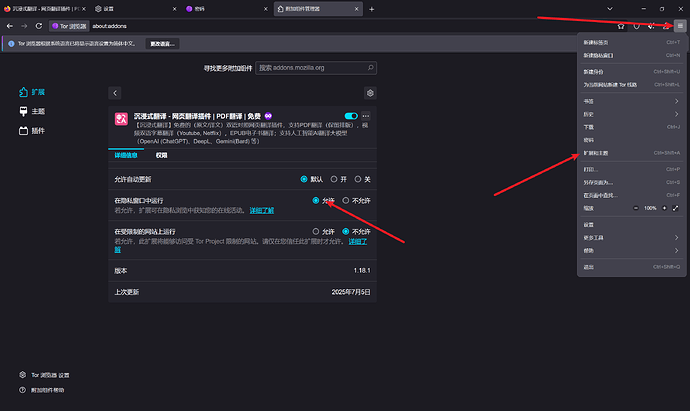Choose 新建标签页 from the application menu
690x411 pixels.
[x=631, y=42]
